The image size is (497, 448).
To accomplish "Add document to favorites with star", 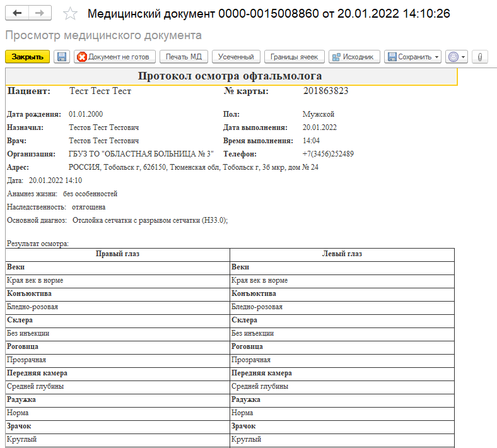I will pos(71,14).
